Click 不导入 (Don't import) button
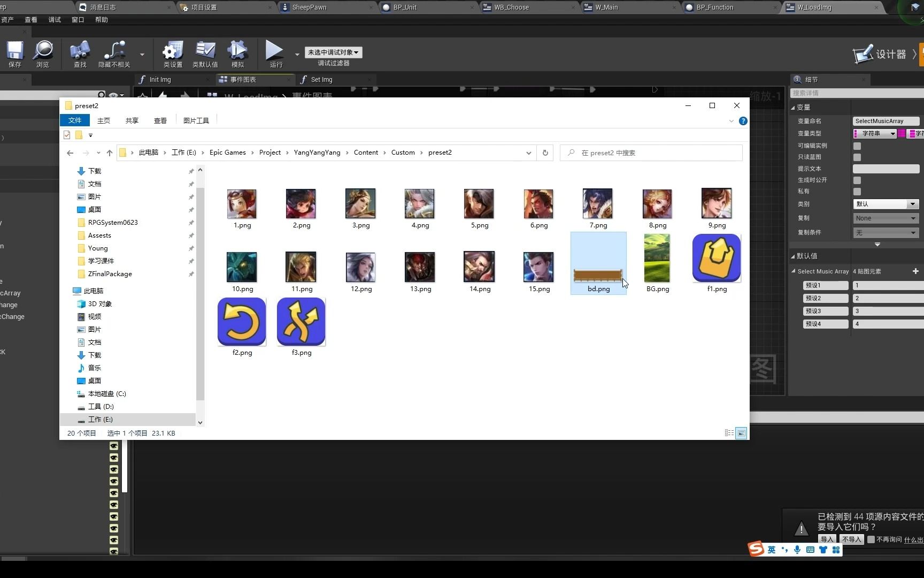The image size is (924, 578). tap(851, 539)
